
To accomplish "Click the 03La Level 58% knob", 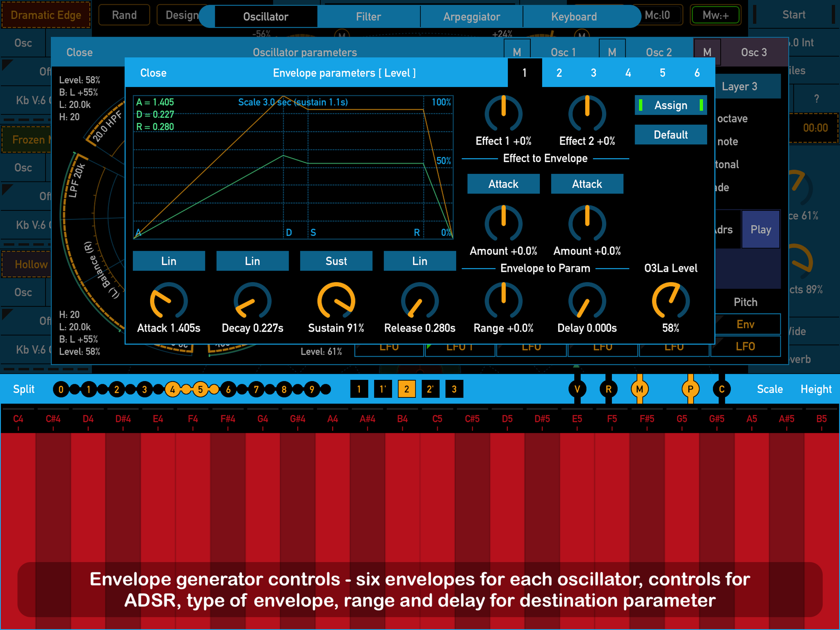I will [x=670, y=301].
